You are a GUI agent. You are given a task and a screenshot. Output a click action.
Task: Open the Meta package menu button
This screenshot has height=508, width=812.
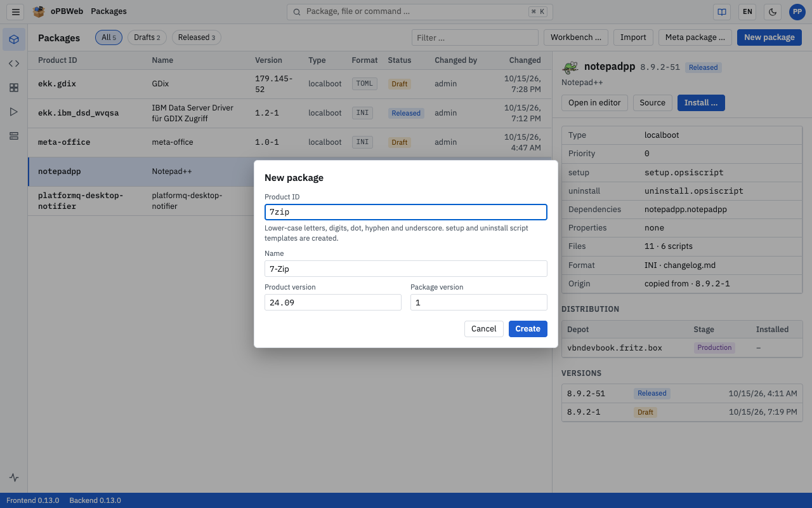695,37
